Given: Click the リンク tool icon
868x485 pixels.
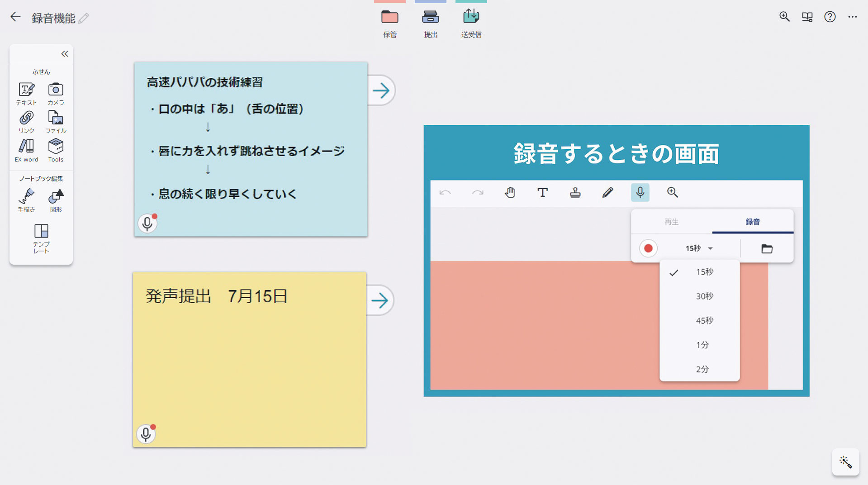Looking at the screenshot, I should pyautogui.click(x=26, y=122).
